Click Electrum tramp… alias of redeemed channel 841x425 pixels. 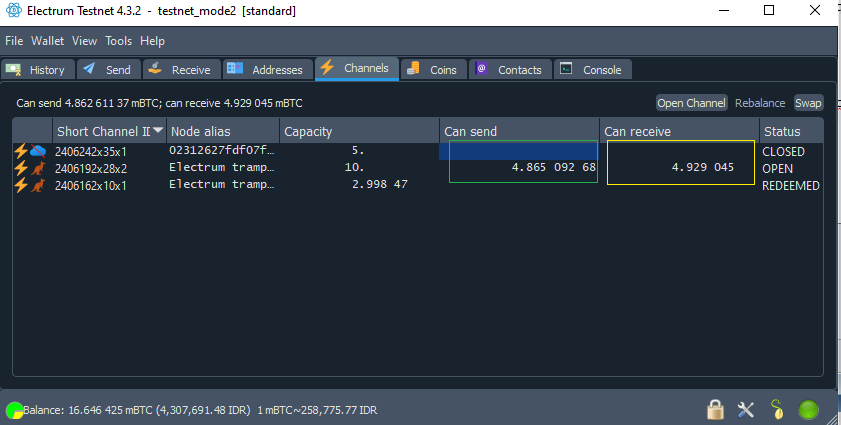[222, 185]
